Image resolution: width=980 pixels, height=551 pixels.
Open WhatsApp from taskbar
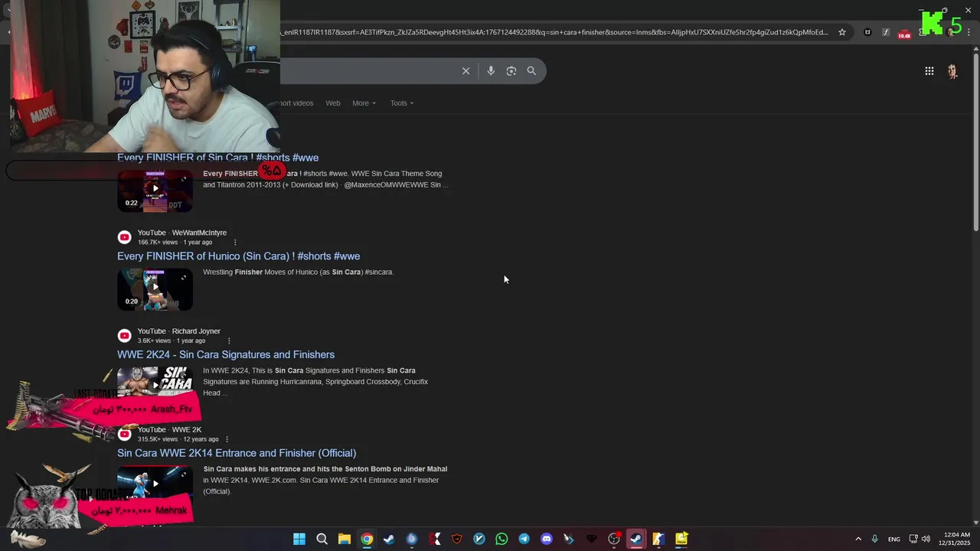pyautogui.click(x=501, y=539)
